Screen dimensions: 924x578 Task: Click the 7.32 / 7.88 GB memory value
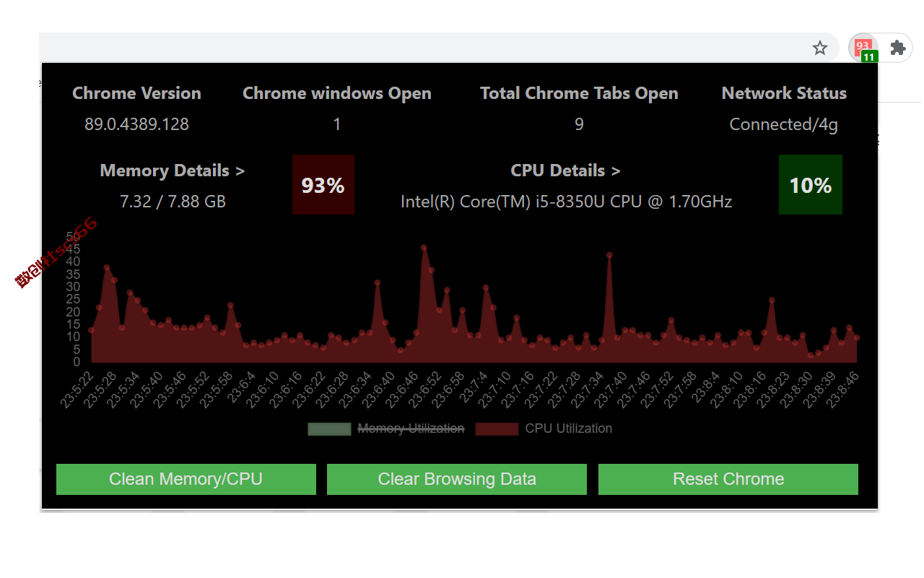pos(173,202)
